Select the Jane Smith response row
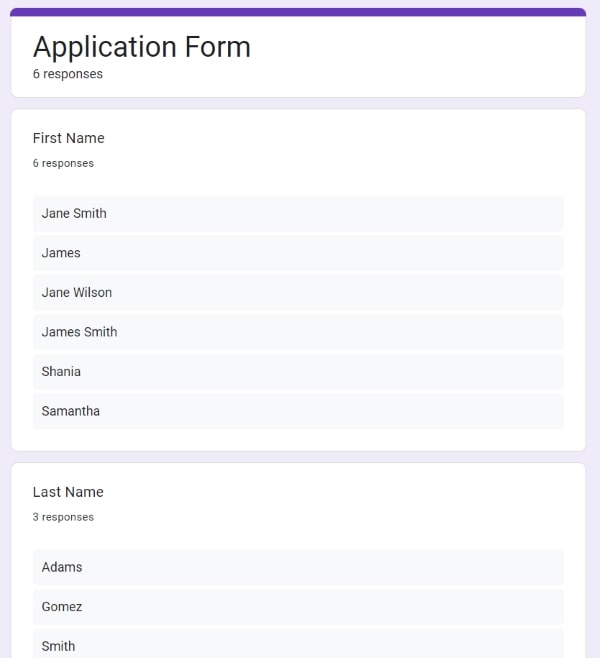This screenshot has width=600, height=658. 298,213
